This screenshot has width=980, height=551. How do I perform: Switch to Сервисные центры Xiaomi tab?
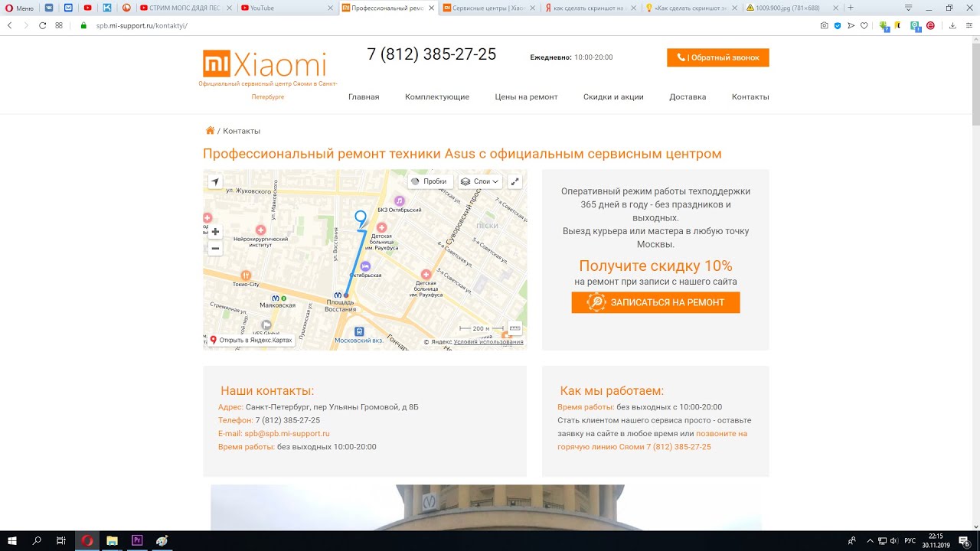coord(489,8)
